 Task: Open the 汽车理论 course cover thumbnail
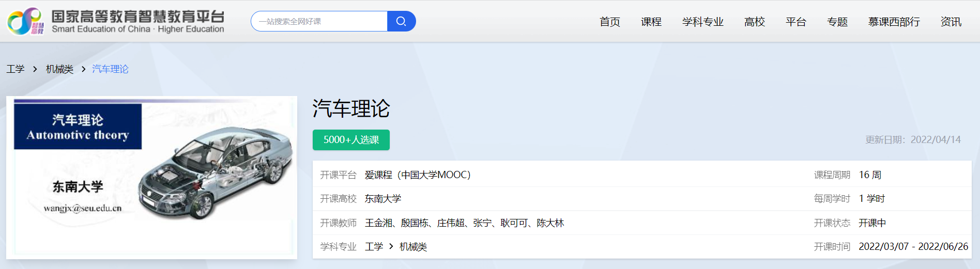(x=151, y=177)
